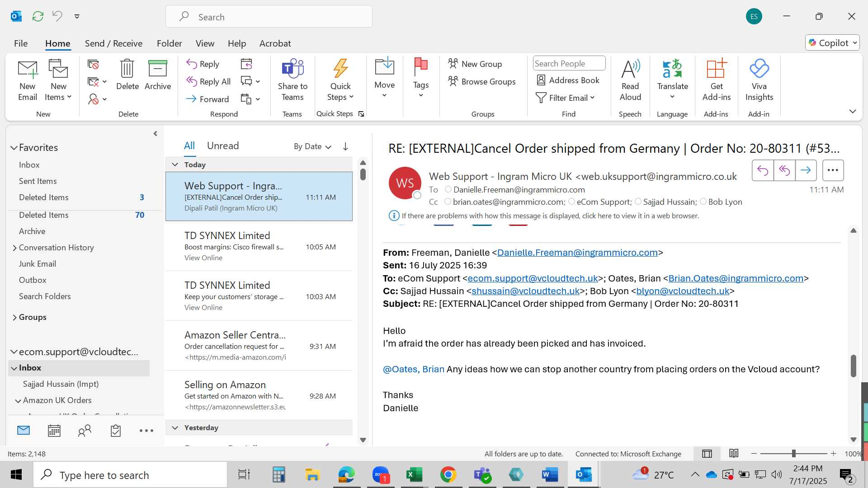
Task: Click the Search box at top
Action: [269, 17]
